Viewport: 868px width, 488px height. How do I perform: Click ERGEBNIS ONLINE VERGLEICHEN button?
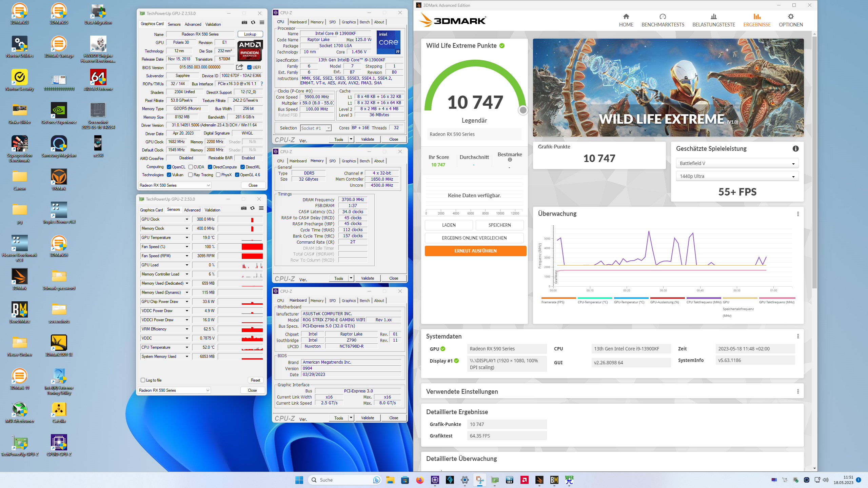(474, 238)
